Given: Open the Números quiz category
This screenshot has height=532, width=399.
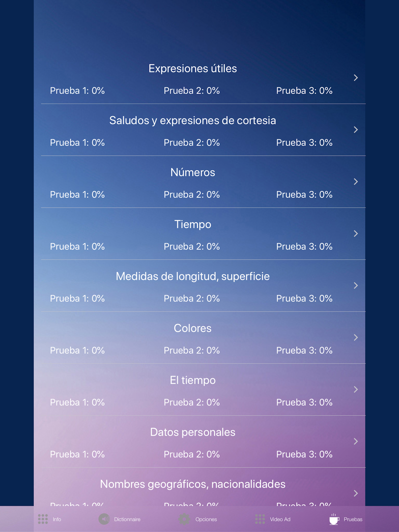Looking at the screenshot, I should pyautogui.click(x=192, y=172).
